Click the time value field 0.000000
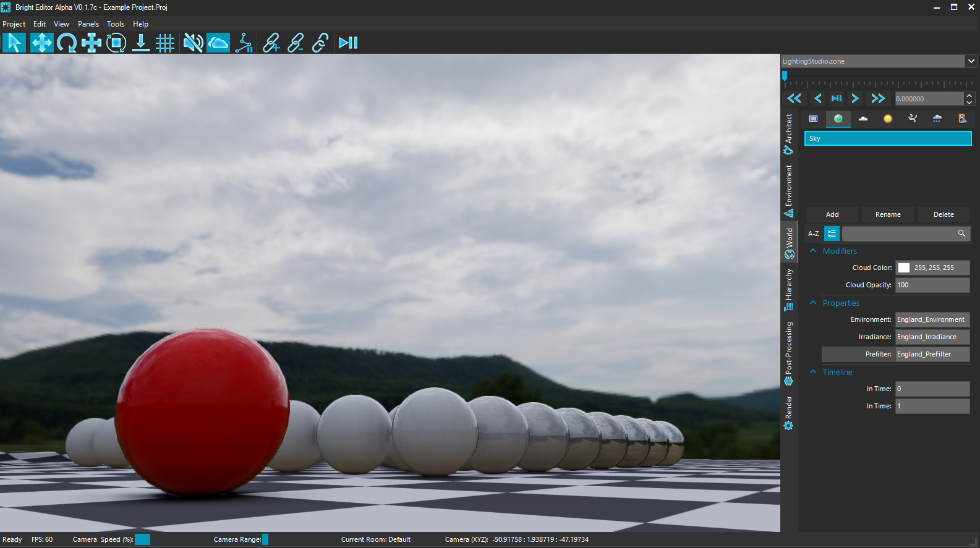This screenshot has height=548, width=980. (929, 99)
